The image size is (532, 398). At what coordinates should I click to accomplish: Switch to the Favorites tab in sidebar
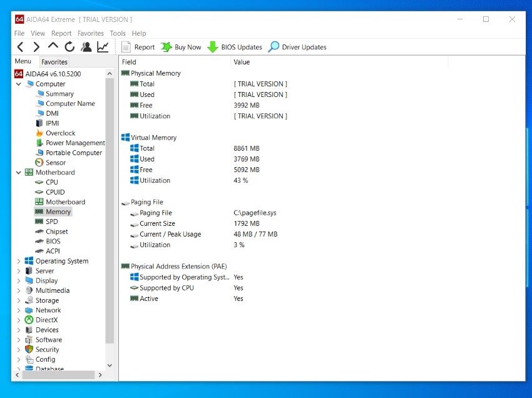54,62
